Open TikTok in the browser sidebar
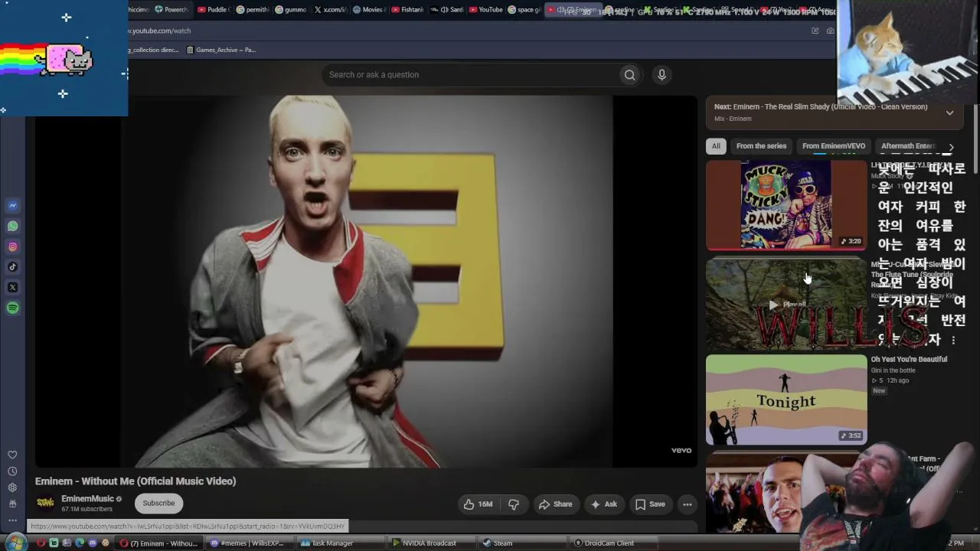The image size is (980, 551). (12, 267)
